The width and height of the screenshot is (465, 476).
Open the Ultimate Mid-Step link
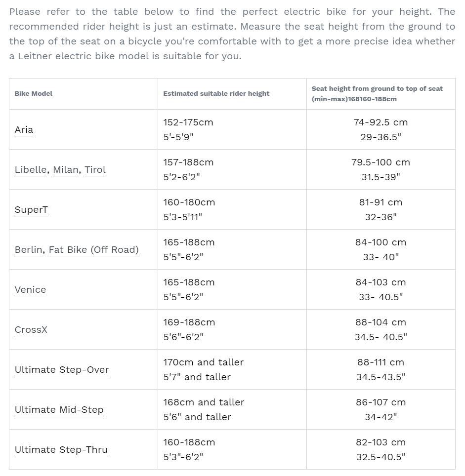[x=59, y=410]
